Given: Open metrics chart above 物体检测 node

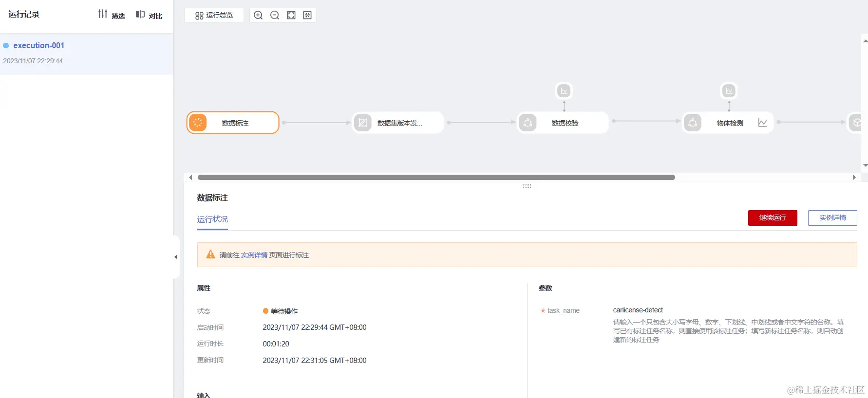Looking at the screenshot, I should click(x=729, y=90).
